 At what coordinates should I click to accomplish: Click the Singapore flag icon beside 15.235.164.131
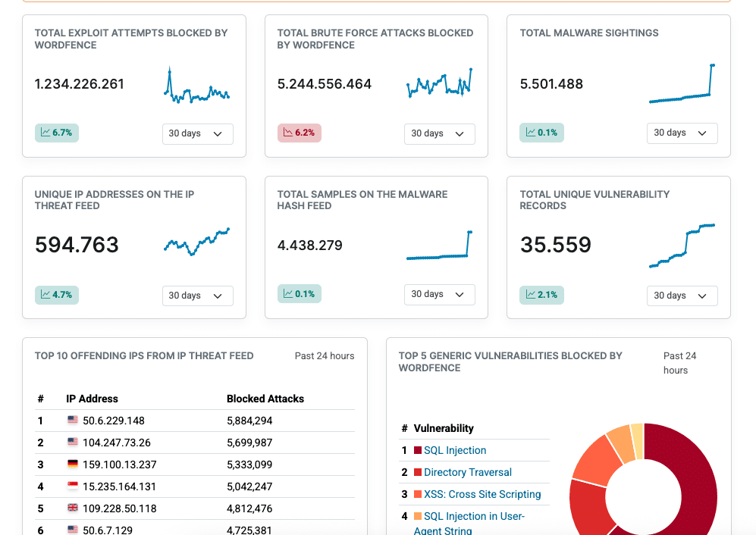tap(73, 487)
